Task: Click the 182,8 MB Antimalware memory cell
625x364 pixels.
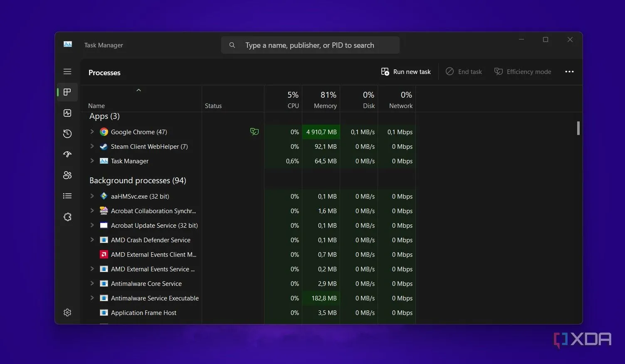Action: 321,298
